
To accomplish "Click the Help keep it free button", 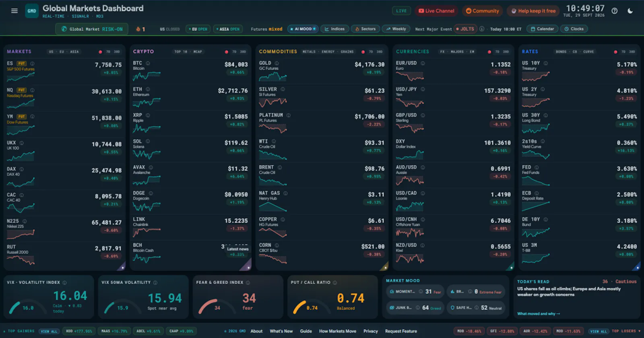I will click(x=533, y=11).
